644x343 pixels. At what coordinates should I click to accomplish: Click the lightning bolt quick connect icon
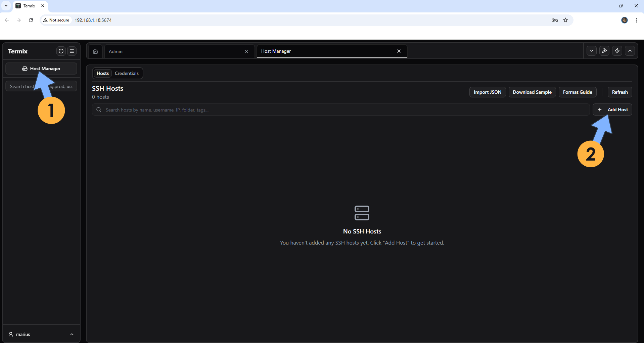(617, 51)
